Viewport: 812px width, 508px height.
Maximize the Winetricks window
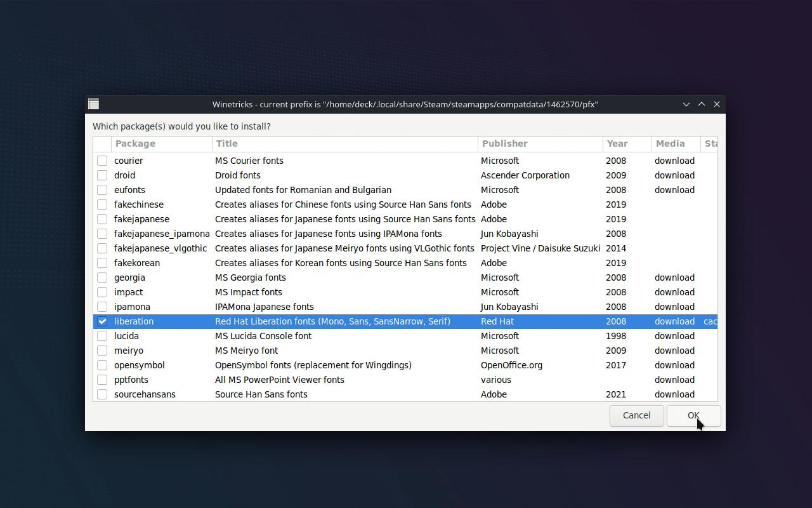[701, 104]
